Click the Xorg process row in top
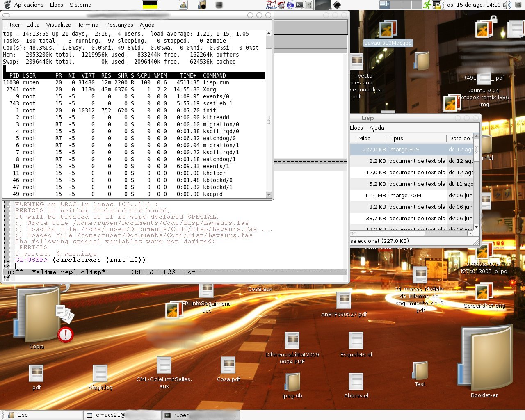The width and height of the screenshot is (525, 420). click(134, 89)
